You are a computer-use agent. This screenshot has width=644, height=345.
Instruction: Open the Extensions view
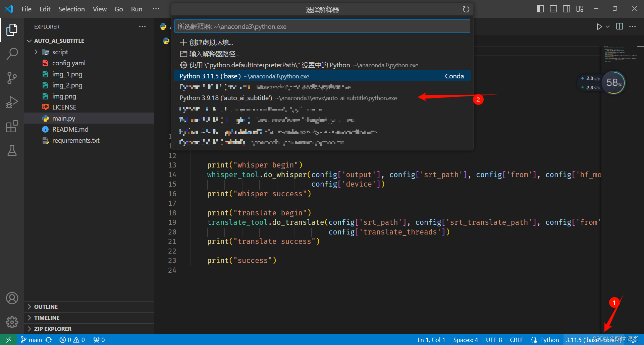12,126
